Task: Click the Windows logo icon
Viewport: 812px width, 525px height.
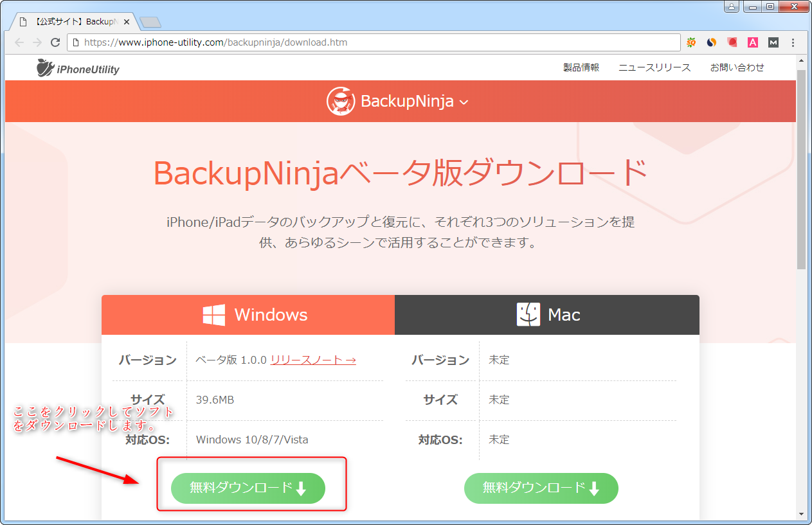Action: click(213, 315)
